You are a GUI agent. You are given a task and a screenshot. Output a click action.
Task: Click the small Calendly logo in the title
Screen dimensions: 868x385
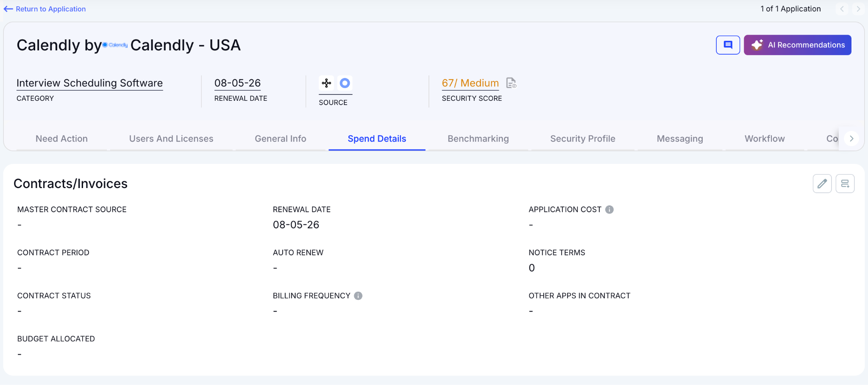115,45
